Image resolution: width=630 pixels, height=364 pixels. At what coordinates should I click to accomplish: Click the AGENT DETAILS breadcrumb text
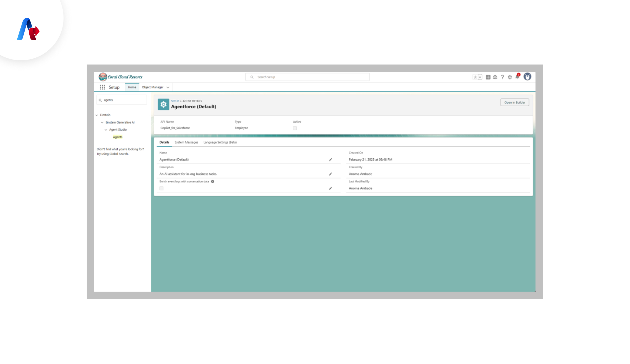pos(192,101)
